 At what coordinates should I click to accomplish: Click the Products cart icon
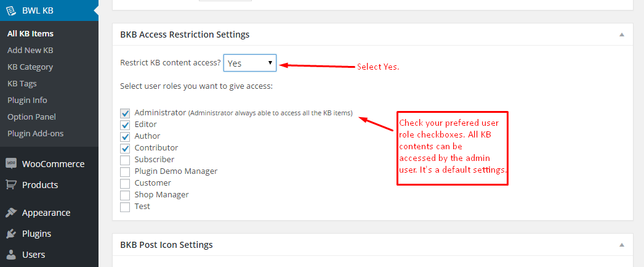11,185
